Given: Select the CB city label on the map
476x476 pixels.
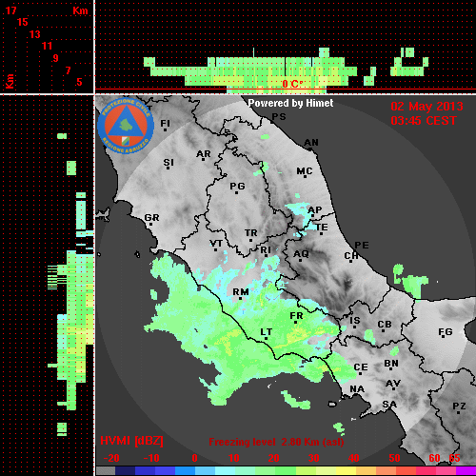Looking at the screenshot, I should 385,325.
